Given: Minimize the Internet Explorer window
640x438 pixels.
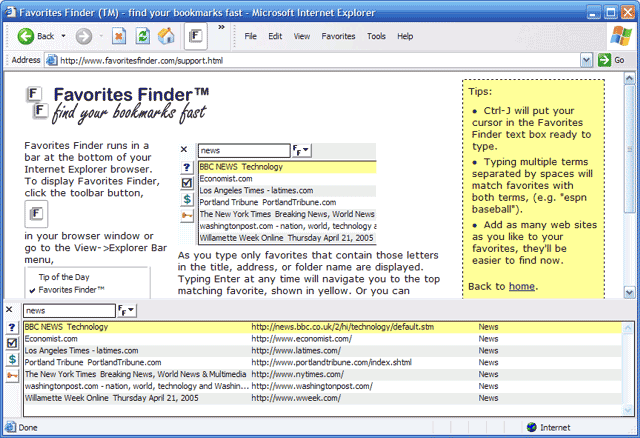Looking at the screenshot, I should click(594, 12).
